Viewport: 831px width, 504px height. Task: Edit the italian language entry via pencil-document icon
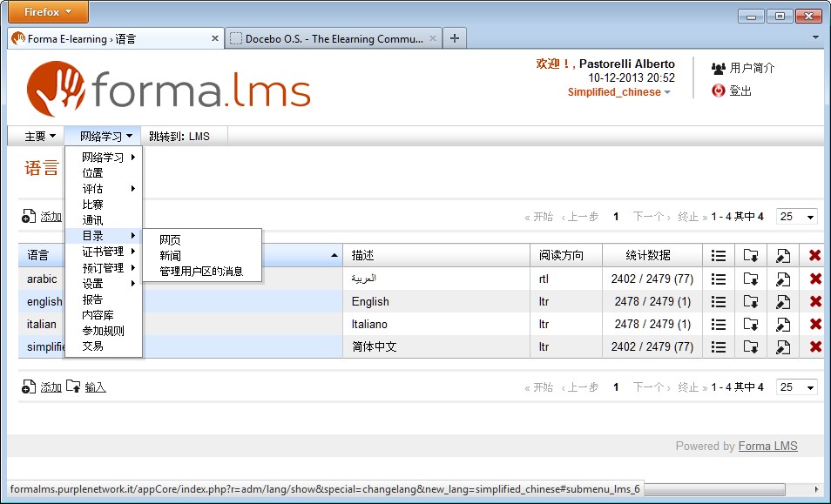click(x=782, y=324)
